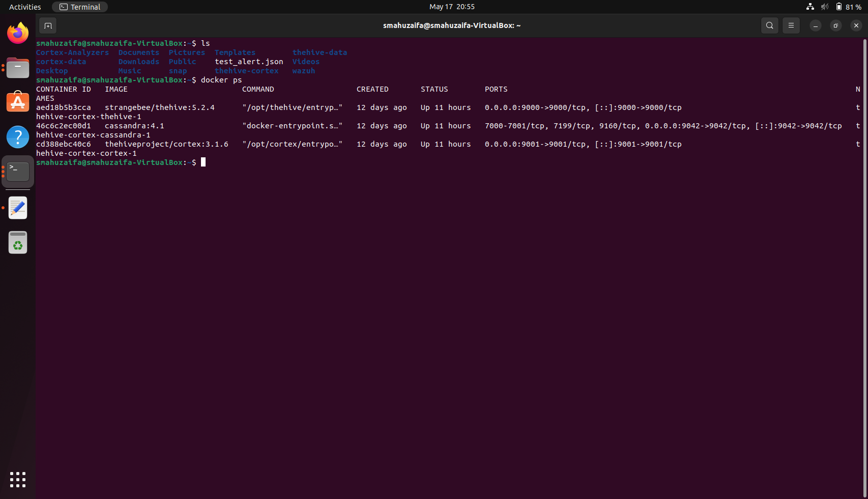The width and height of the screenshot is (868, 499).
Task: Click the hehive-cortex-cassandra-1 container name
Action: point(93,135)
